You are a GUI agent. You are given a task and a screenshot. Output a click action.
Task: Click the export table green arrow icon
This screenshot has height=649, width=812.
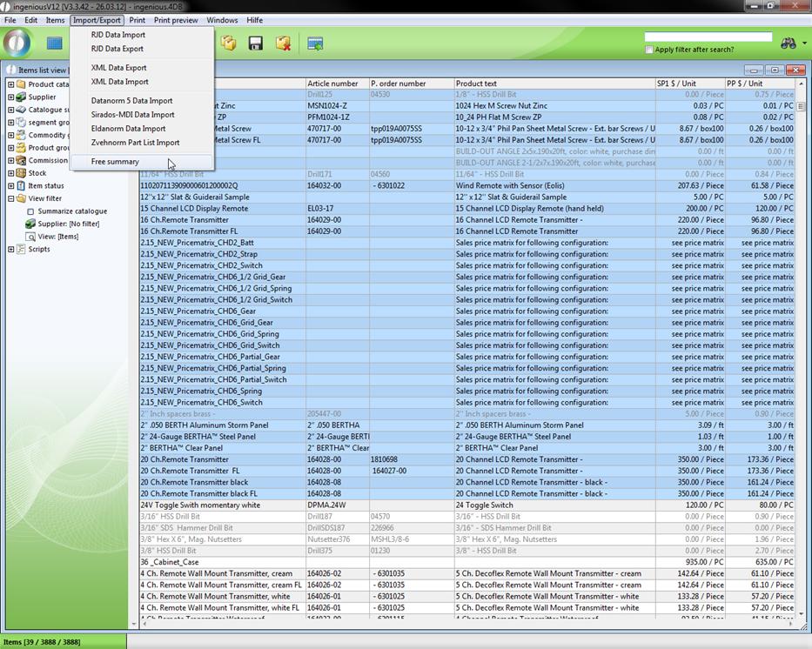point(315,43)
